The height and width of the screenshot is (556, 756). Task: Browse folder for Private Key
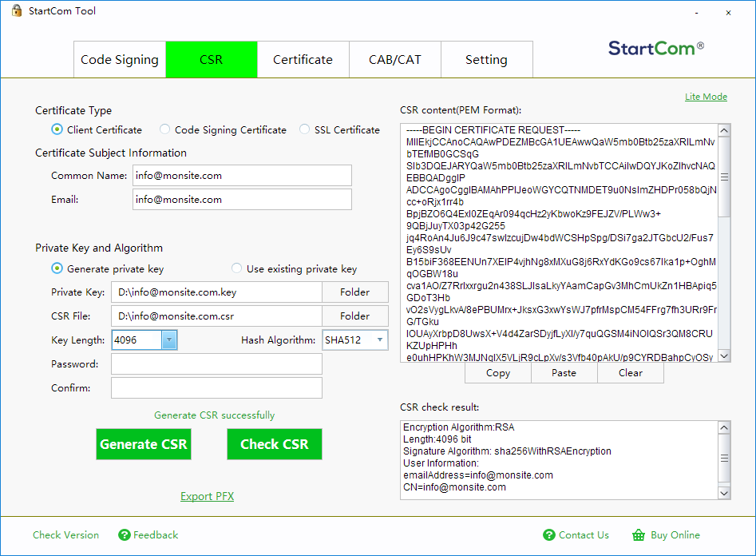pos(355,292)
